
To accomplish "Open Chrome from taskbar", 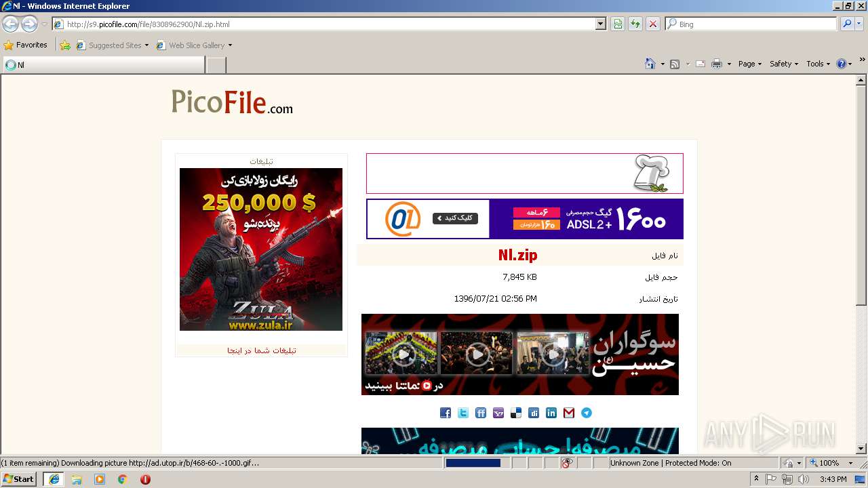I will (123, 479).
